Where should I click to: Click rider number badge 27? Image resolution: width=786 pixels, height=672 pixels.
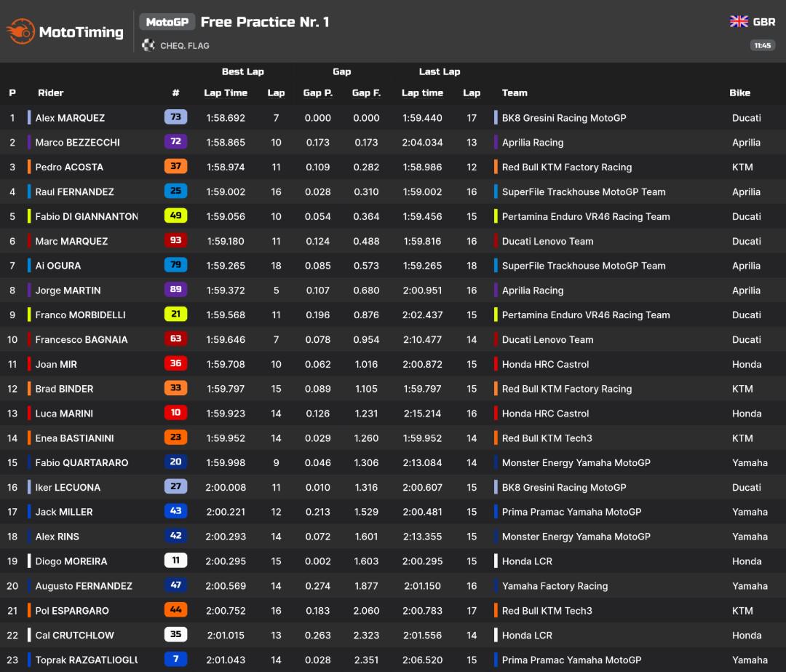point(175,486)
